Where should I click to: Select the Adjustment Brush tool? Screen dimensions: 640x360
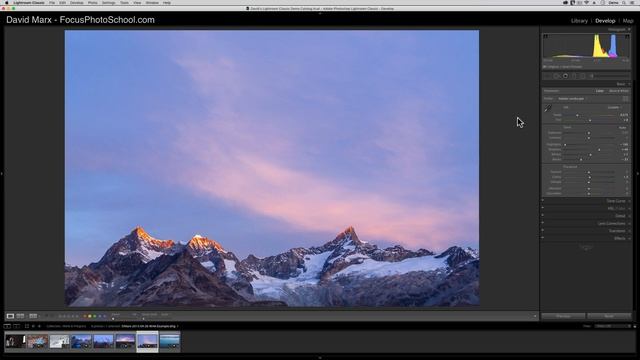(x=591, y=76)
